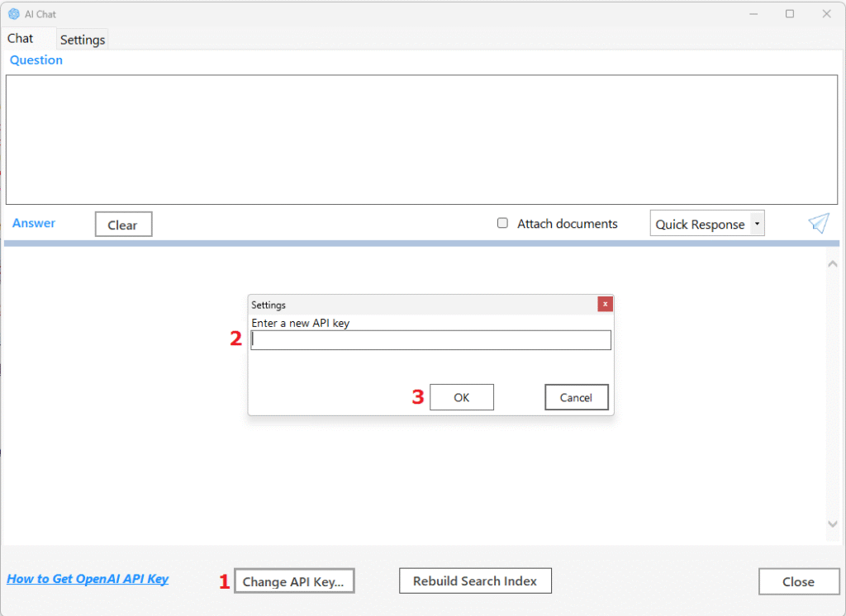Click the answer scrollbar up arrow
Screen dimensions: 846x616
pos(832,264)
